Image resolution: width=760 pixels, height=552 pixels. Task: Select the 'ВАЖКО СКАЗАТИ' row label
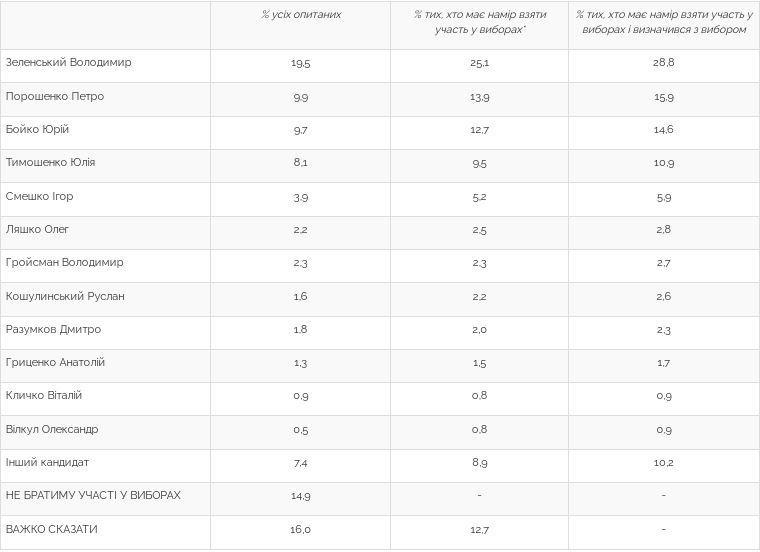point(52,529)
